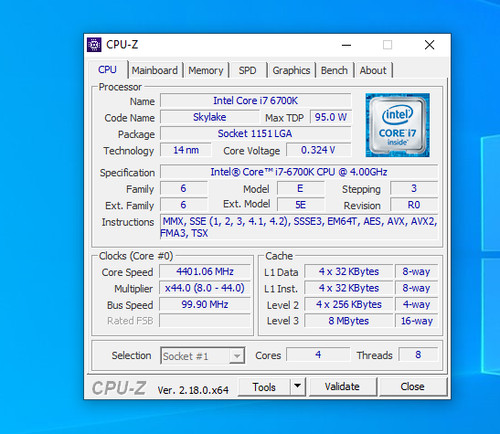
Task: Click the Ext. Model value 5E
Action: [301, 205]
